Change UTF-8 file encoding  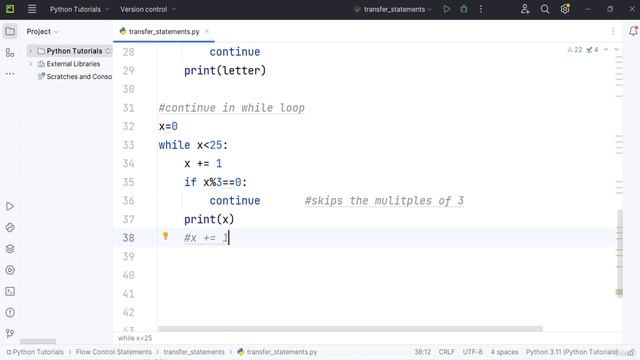tap(472, 352)
